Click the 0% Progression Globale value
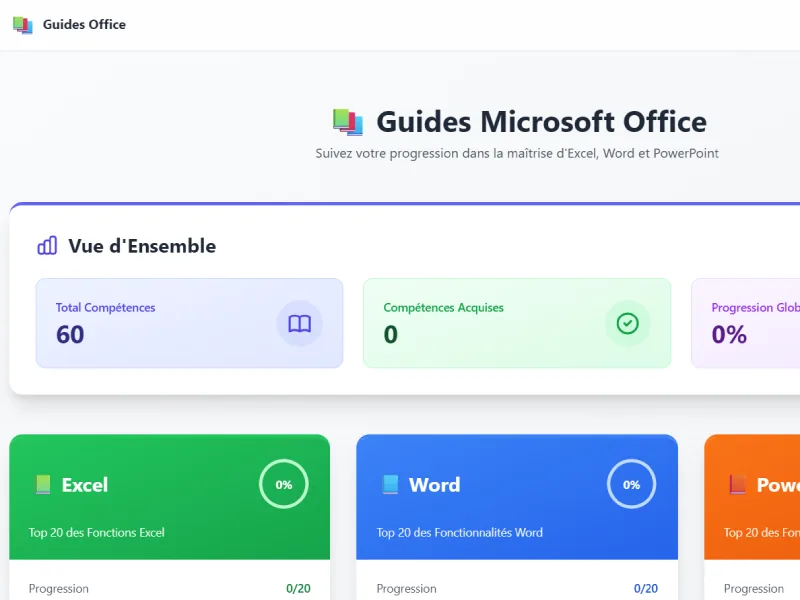 pyautogui.click(x=729, y=335)
